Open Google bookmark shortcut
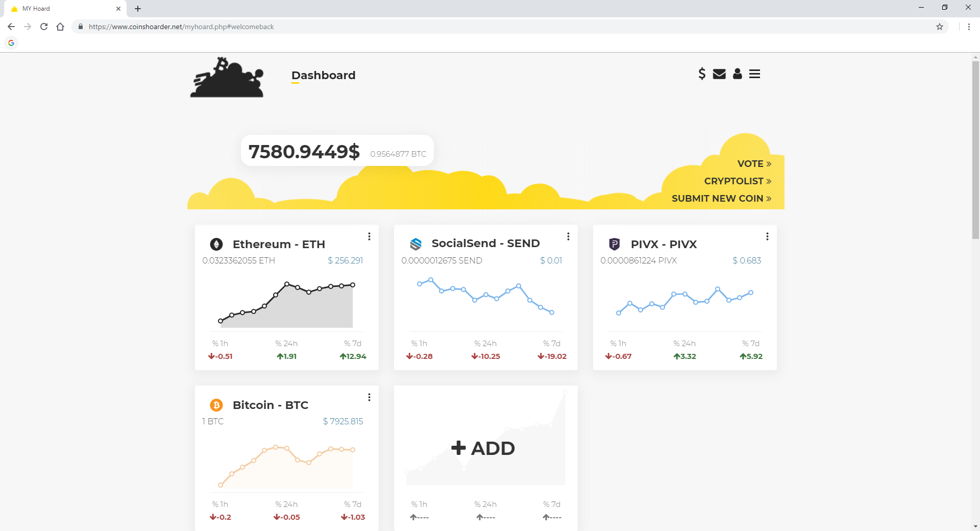The width and height of the screenshot is (980, 531). [x=11, y=43]
